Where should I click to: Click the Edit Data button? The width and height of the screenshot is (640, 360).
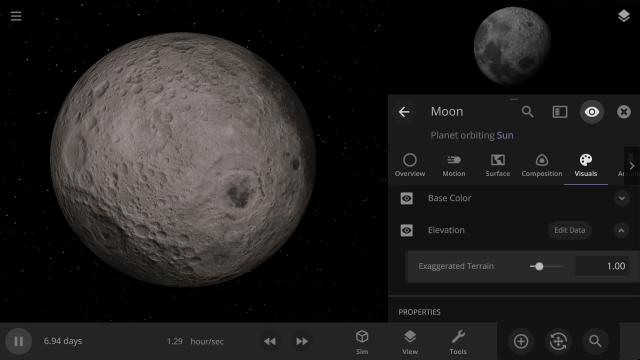point(569,230)
